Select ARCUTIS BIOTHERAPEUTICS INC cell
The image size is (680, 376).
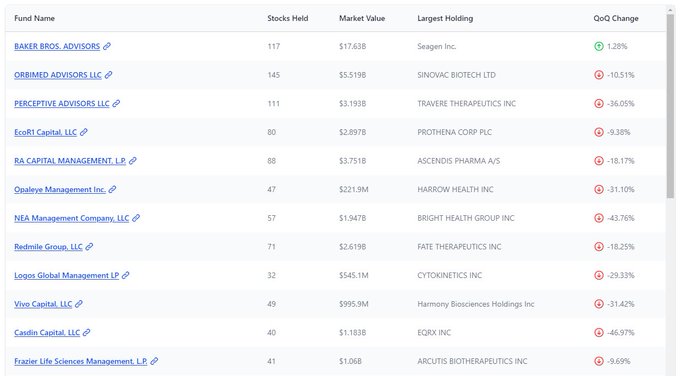point(472,361)
